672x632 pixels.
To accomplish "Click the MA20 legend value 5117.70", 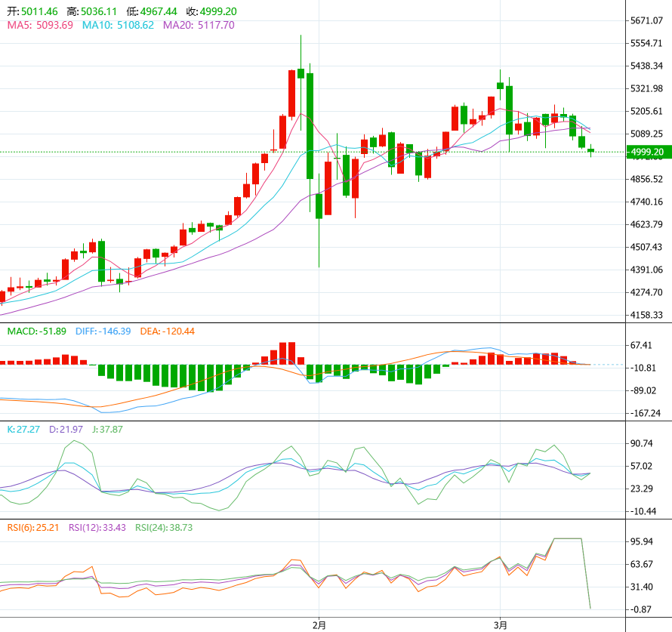I will [215, 25].
